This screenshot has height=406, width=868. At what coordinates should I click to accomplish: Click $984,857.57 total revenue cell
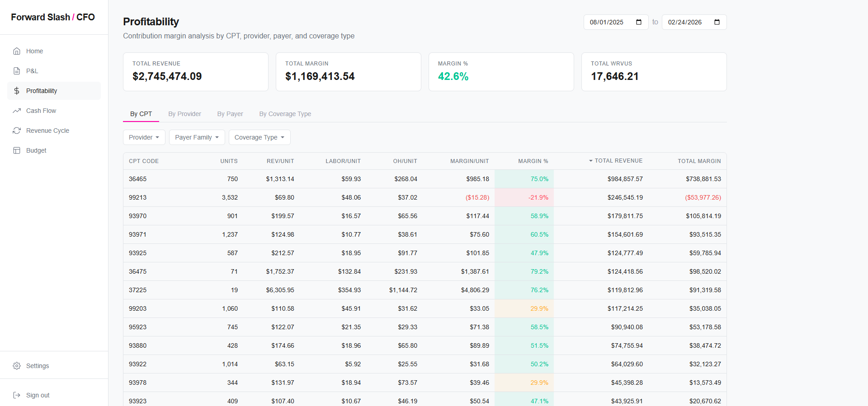(x=625, y=179)
